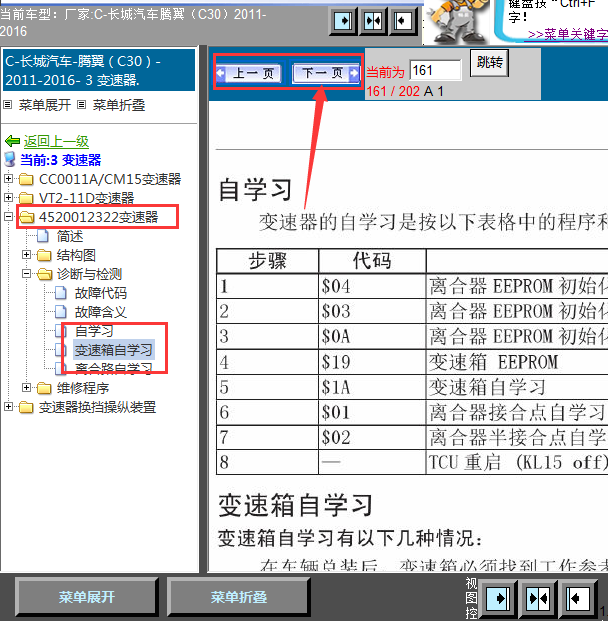Expand VT2-11D变速器 tree node
Image resolution: width=608 pixels, height=621 pixels.
(x=8, y=197)
